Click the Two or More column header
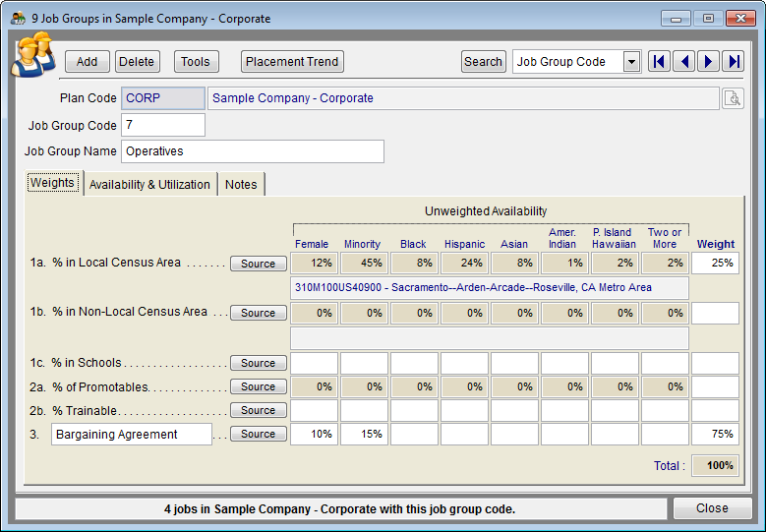Screen dimensions: 766x532 tap(665, 238)
